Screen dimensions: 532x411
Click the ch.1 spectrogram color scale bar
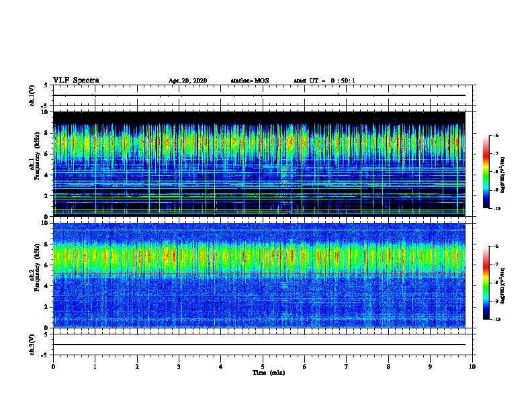click(x=486, y=172)
